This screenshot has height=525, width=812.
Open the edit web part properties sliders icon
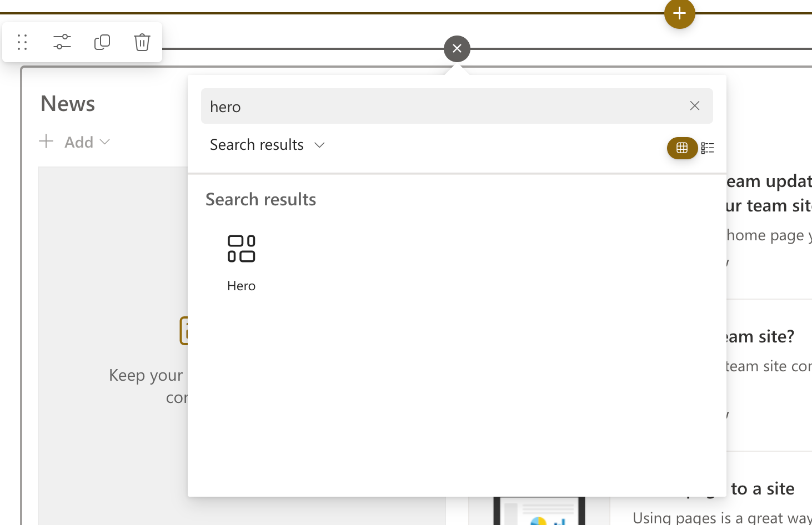point(62,42)
